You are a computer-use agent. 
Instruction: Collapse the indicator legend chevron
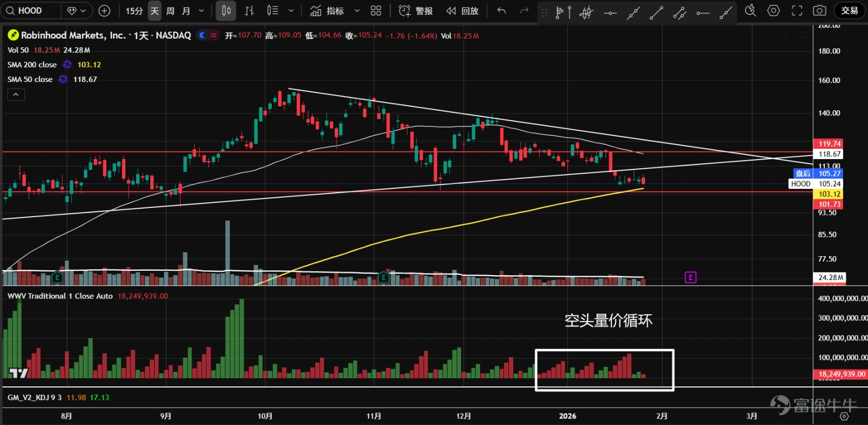(16, 94)
